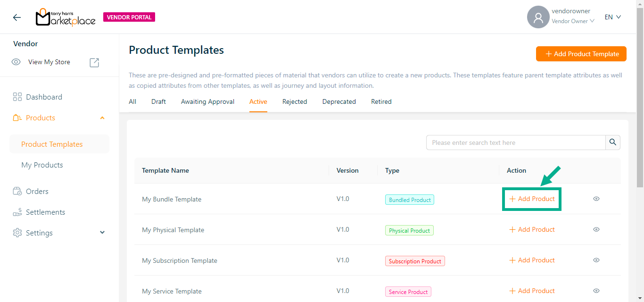Click the page vertical scrollbar
Screen dimensions: 644x302
640,94
